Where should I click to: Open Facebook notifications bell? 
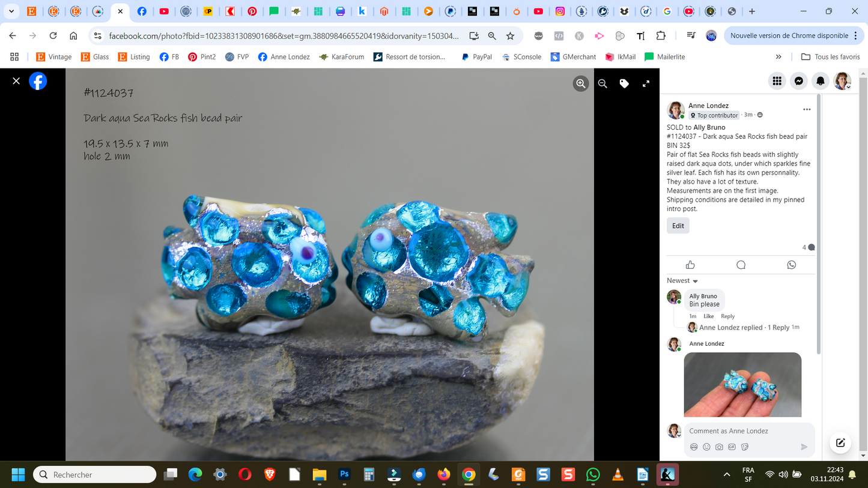tap(821, 81)
